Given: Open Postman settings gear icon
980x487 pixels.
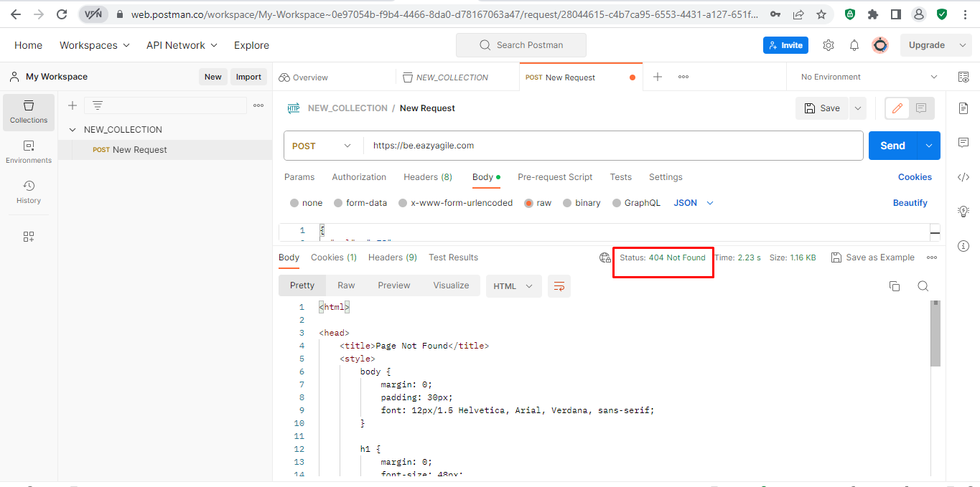Looking at the screenshot, I should (829, 45).
